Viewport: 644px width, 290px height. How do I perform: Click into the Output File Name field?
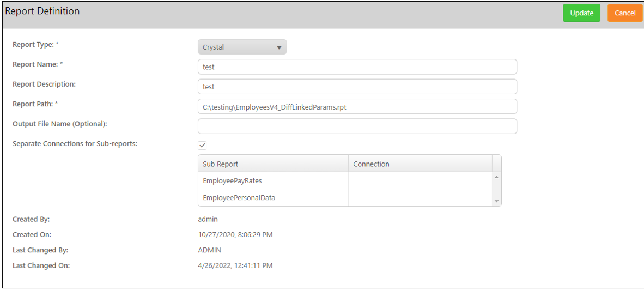tap(357, 126)
